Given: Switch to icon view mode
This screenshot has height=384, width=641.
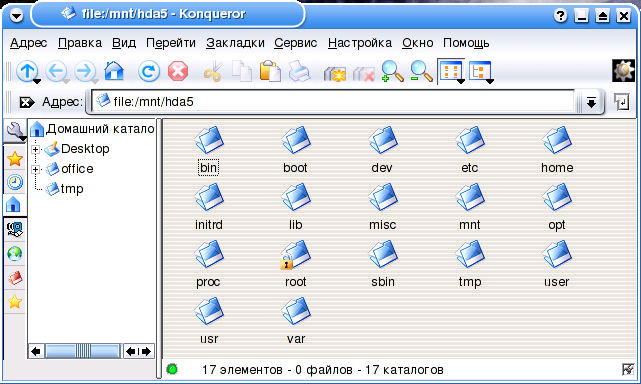Looking at the screenshot, I should click(450, 71).
